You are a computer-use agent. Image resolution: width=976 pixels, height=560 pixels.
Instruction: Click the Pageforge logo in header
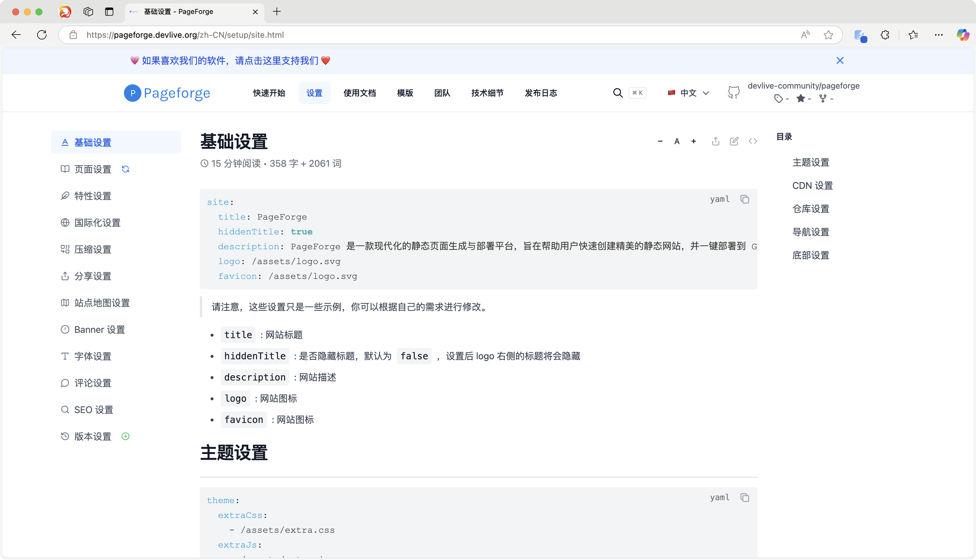167,93
